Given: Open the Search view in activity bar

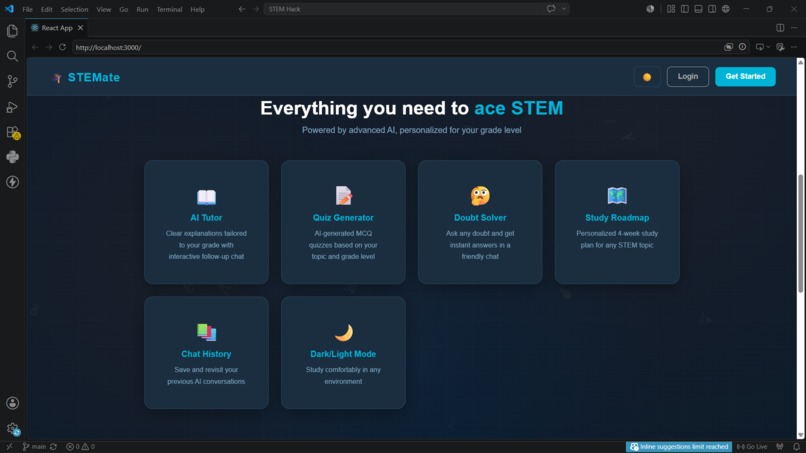Looking at the screenshot, I should click(12, 56).
